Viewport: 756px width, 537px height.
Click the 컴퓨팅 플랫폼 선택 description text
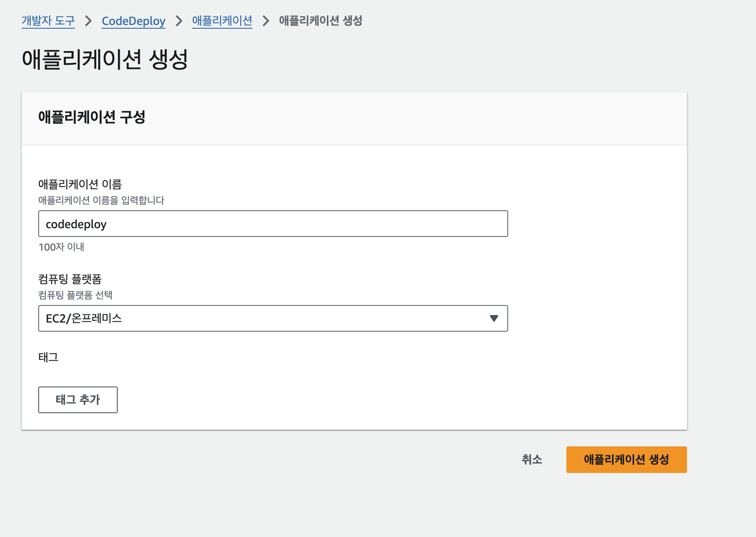pyautogui.click(x=76, y=295)
